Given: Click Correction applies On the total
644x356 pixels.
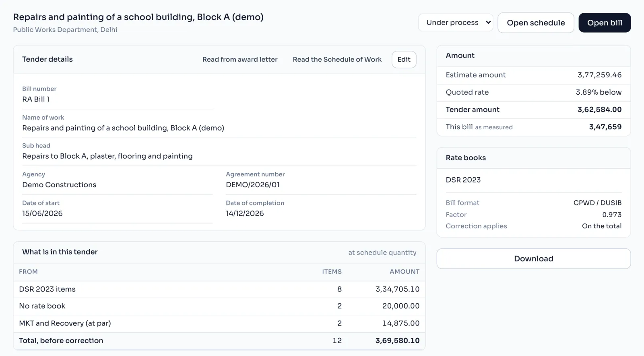Looking at the screenshot, I should tap(602, 226).
